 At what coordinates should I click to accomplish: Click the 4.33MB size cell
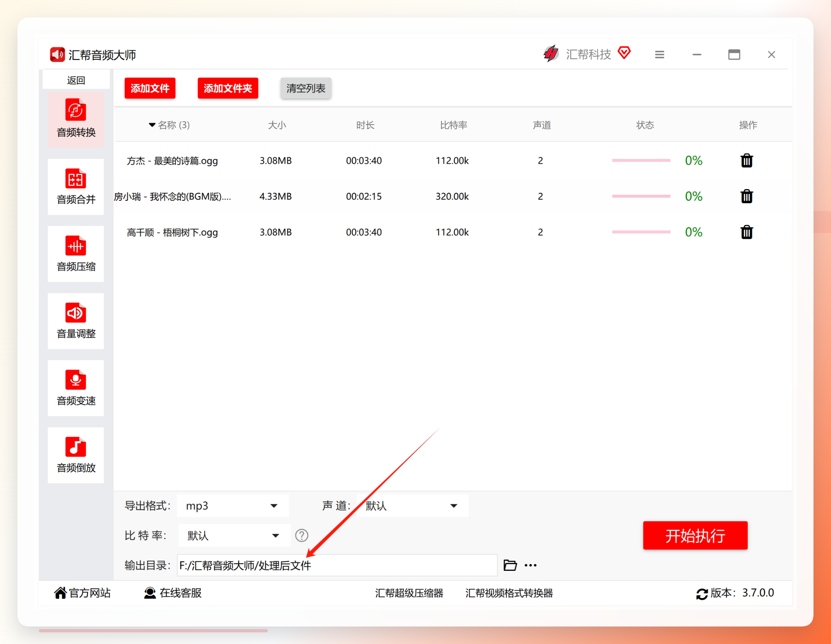(x=276, y=197)
